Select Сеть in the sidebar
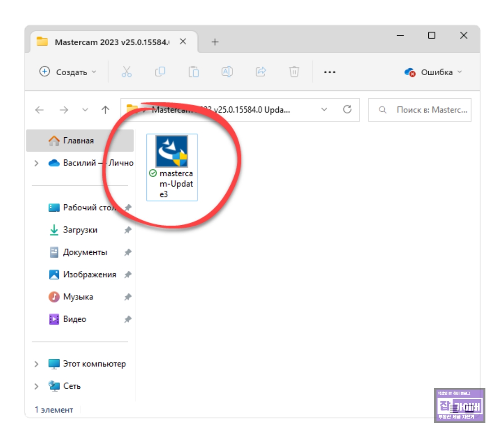504x443 pixels. (64, 386)
